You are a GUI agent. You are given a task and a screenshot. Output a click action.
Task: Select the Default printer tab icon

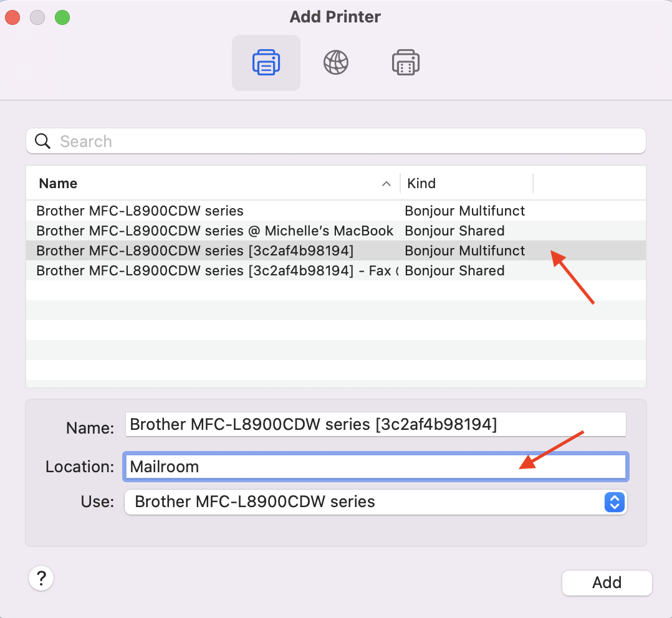(x=266, y=62)
